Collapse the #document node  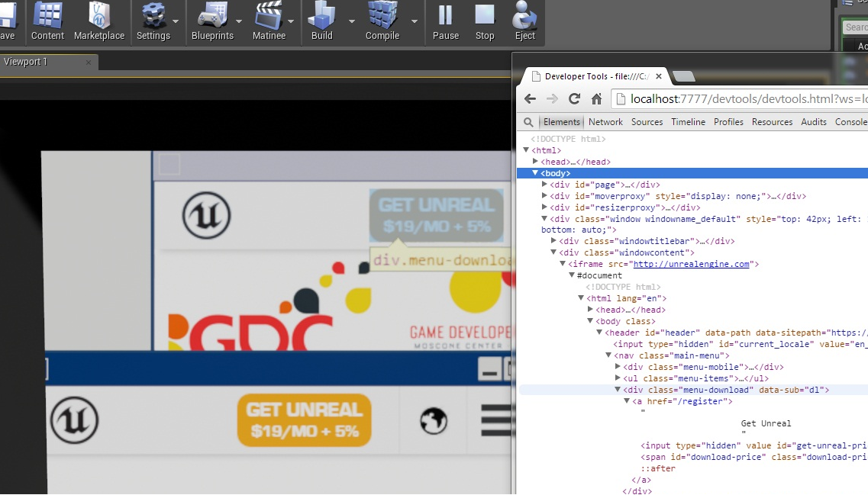(572, 275)
